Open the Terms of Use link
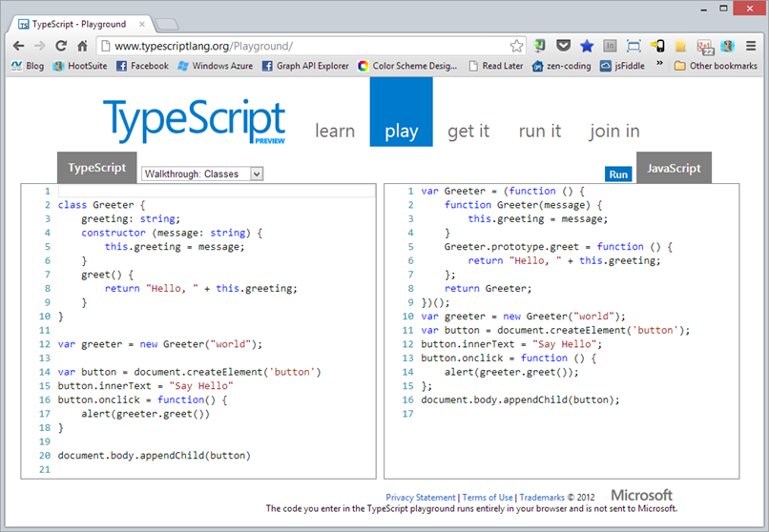769x532 pixels. [488, 498]
